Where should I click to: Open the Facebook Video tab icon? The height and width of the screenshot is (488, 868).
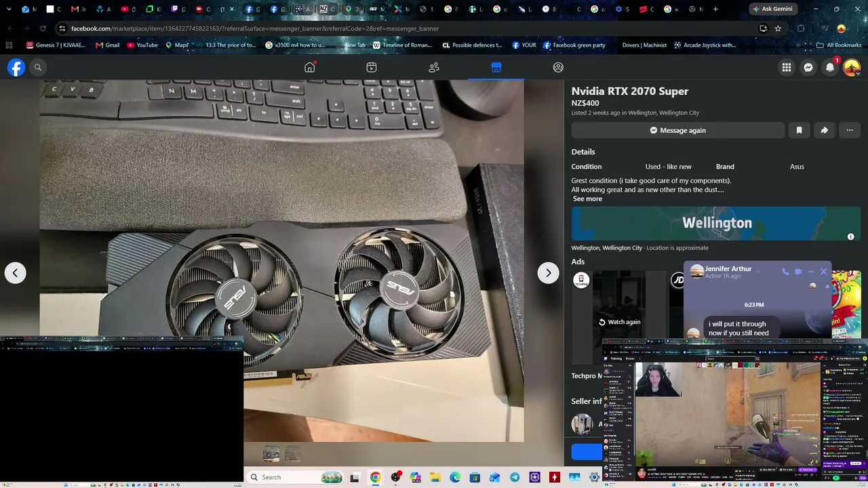372,67
